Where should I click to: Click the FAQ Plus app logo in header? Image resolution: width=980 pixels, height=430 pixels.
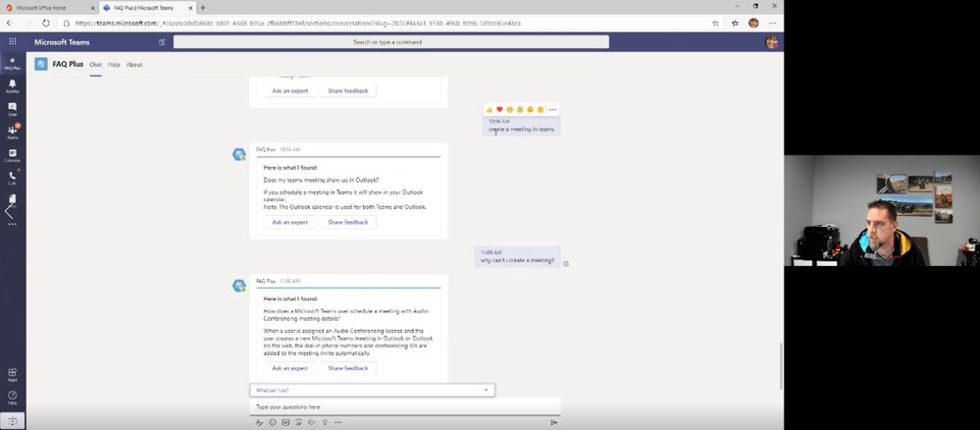point(41,64)
